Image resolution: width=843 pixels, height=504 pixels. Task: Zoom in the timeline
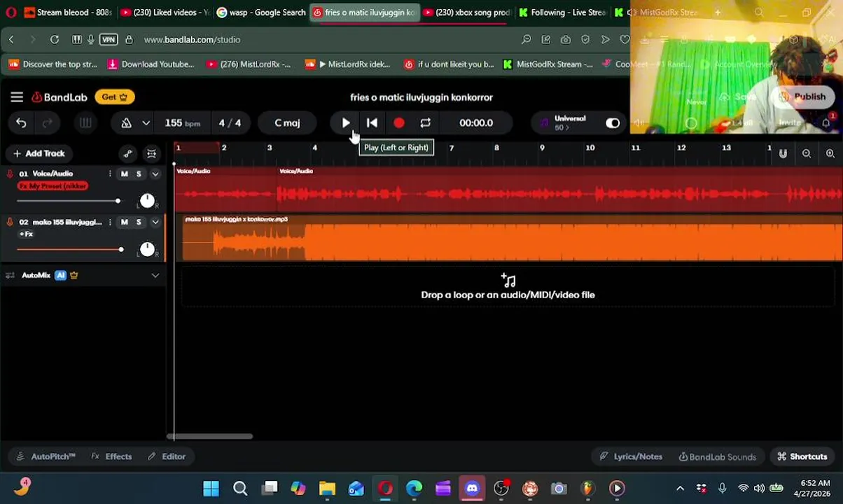click(830, 154)
